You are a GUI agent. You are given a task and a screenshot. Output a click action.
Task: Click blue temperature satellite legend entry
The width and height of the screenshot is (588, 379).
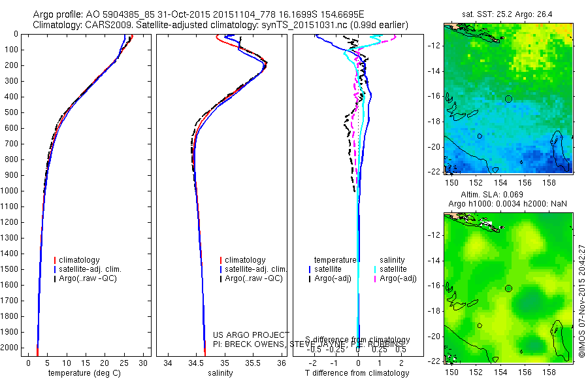(x=325, y=269)
